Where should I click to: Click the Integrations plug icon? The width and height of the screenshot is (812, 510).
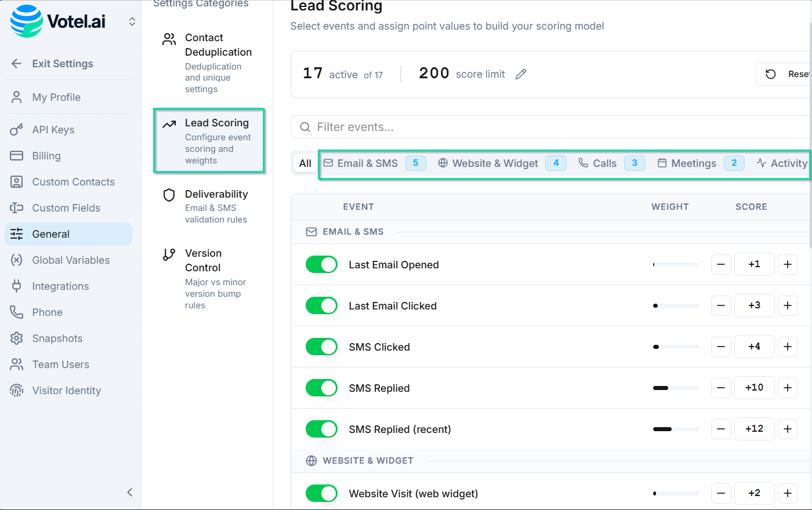click(17, 286)
